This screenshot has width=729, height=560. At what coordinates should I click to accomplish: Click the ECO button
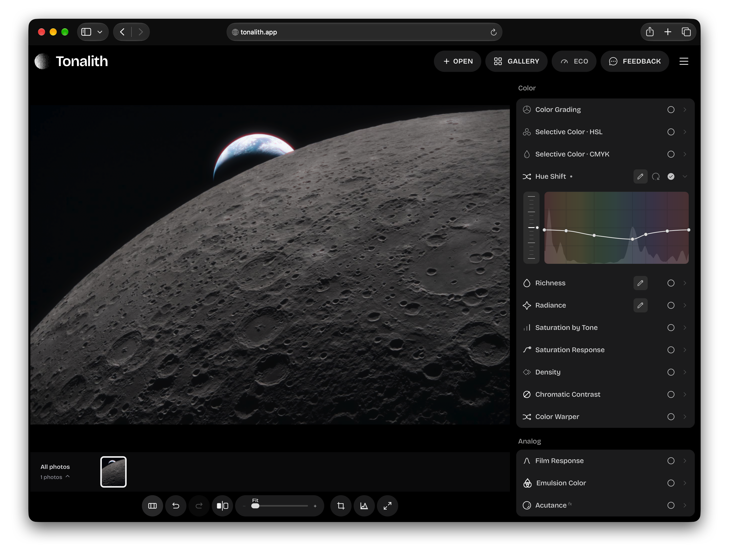click(574, 61)
